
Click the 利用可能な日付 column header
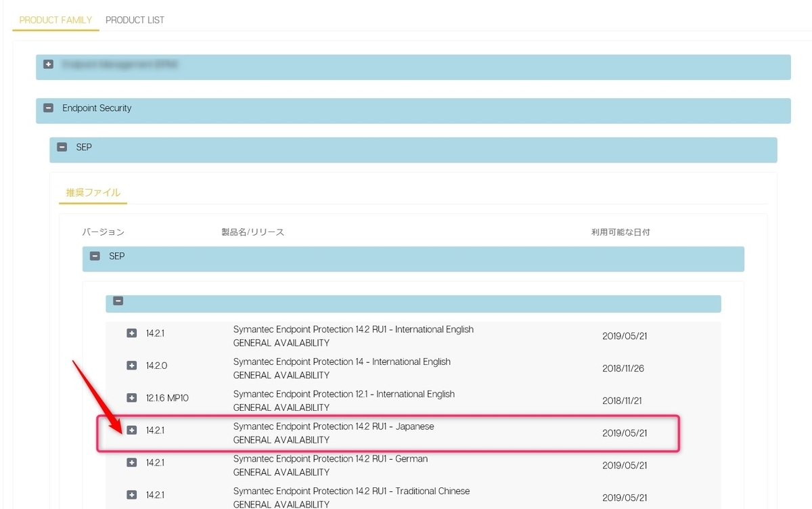coord(621,232)
